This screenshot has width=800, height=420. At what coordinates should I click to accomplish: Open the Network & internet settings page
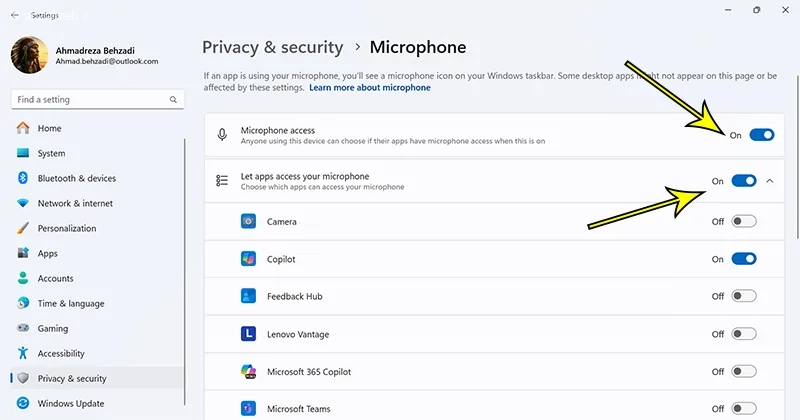[75, 203]
